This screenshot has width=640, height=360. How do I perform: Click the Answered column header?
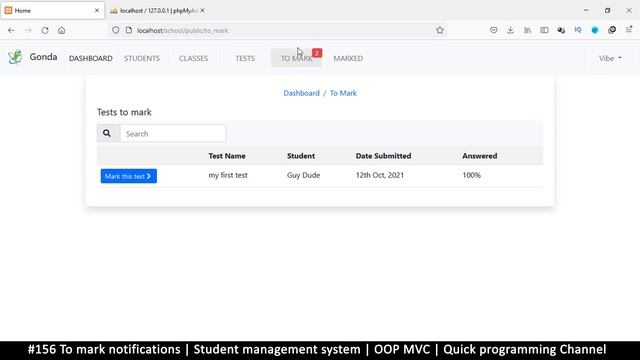click(480, 156)
